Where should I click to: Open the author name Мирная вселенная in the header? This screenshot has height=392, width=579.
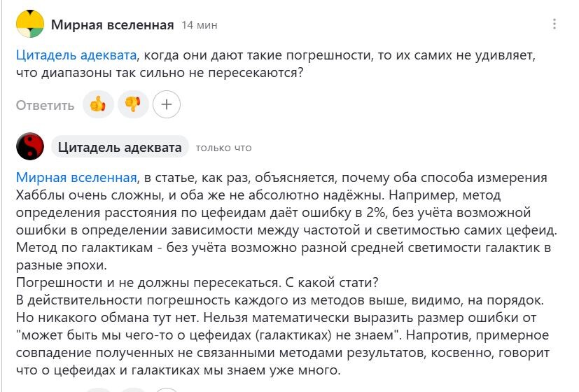click(112, 24)
